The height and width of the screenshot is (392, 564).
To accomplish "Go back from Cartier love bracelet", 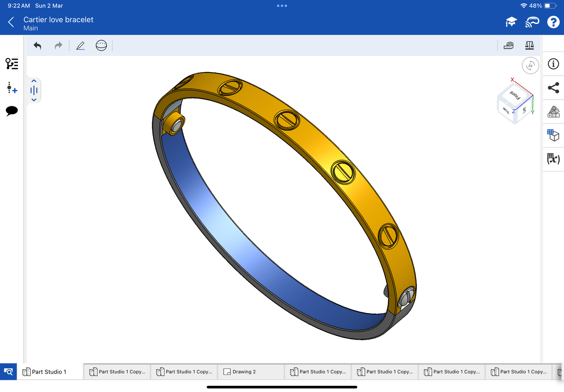I will pyautogui.click(x=11, y=22).
